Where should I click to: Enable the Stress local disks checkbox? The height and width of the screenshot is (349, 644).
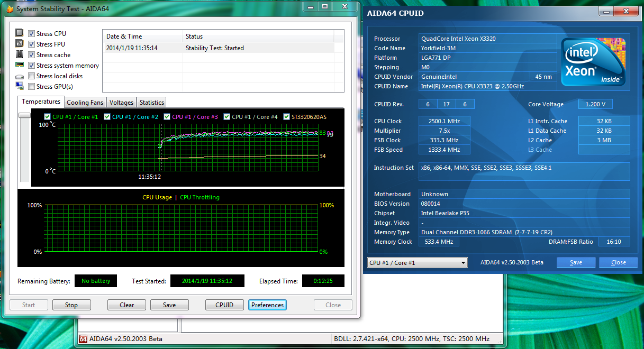click(32, 76)
